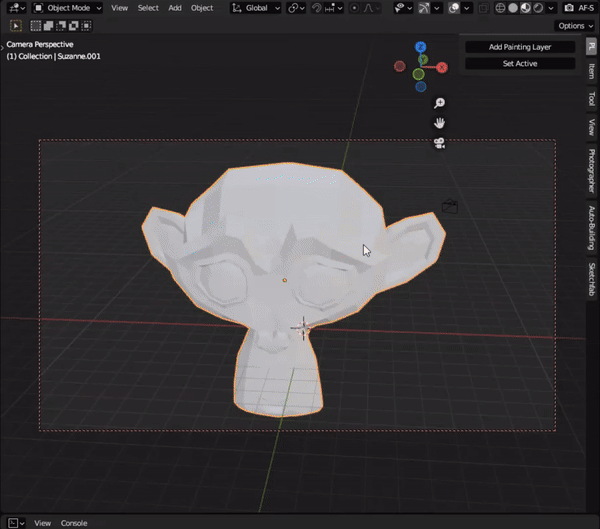Screen dimensions: 600x529
Task: Click the pan view hand icon
Action: click(439, 123)
